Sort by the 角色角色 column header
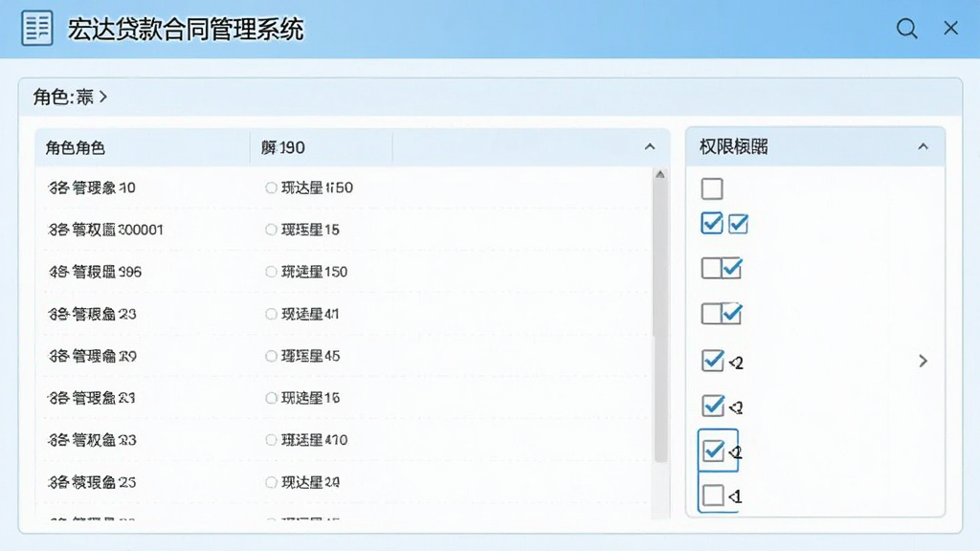 (x=75, y=148)
